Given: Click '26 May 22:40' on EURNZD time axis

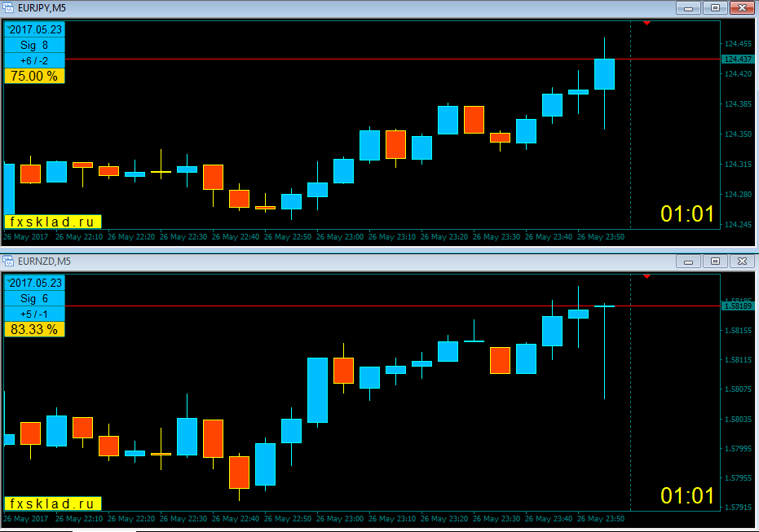Looking at the screenshot, I should pos(236,519).
